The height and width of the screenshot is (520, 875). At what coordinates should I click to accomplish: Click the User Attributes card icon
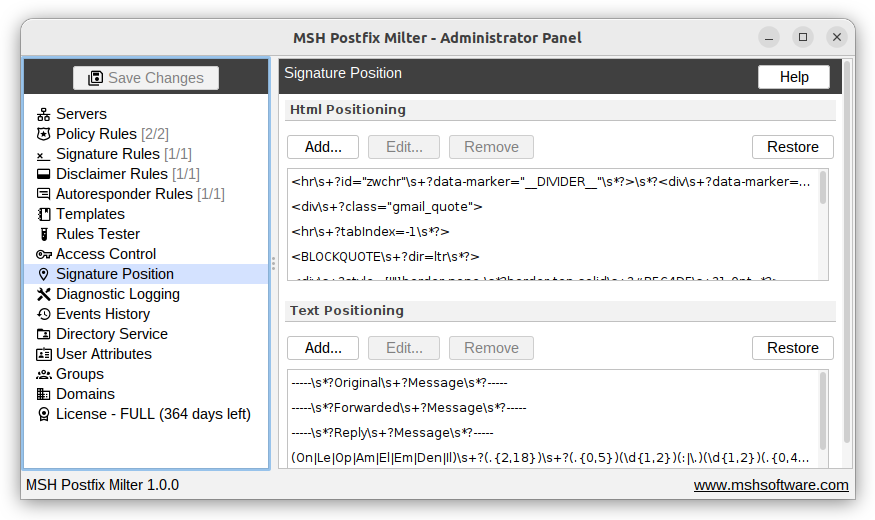(x=44, y=354)
